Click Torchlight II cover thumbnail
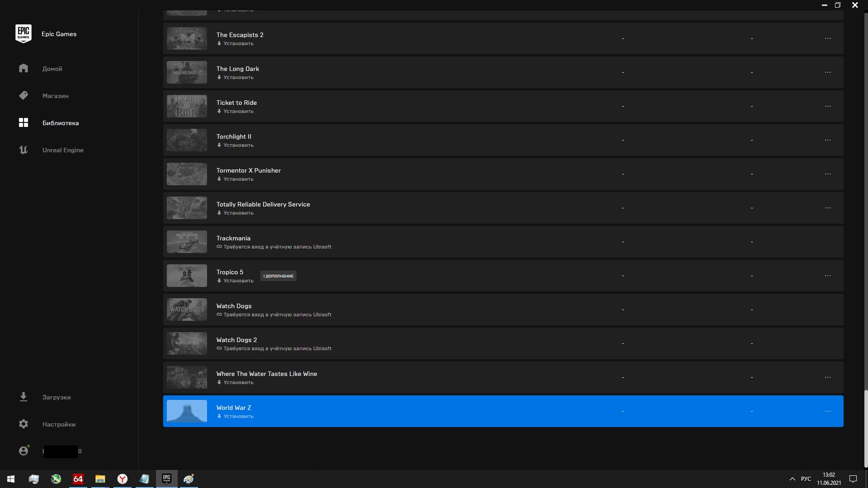868x488 pixels. click(x=187, y=140)
